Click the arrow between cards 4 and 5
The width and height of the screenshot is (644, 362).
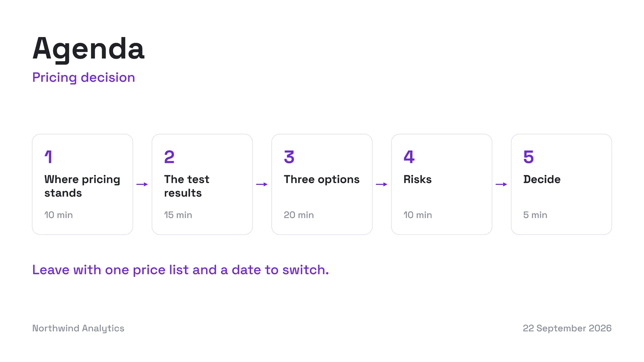502,184
